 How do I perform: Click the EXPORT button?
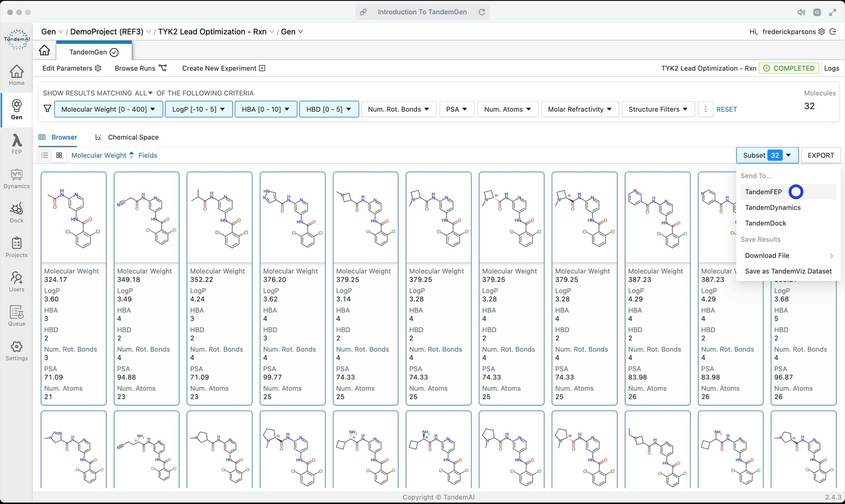click(x=821, y=155)
